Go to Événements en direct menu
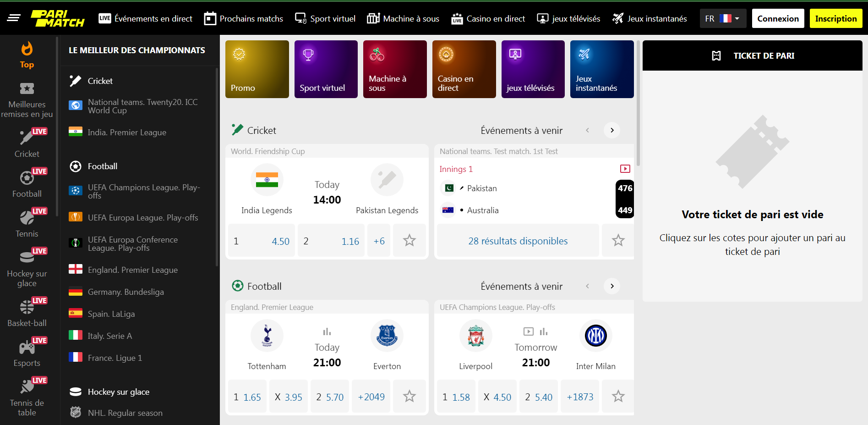The height and width of the screenshot is (425, 868). coord(146,19)
